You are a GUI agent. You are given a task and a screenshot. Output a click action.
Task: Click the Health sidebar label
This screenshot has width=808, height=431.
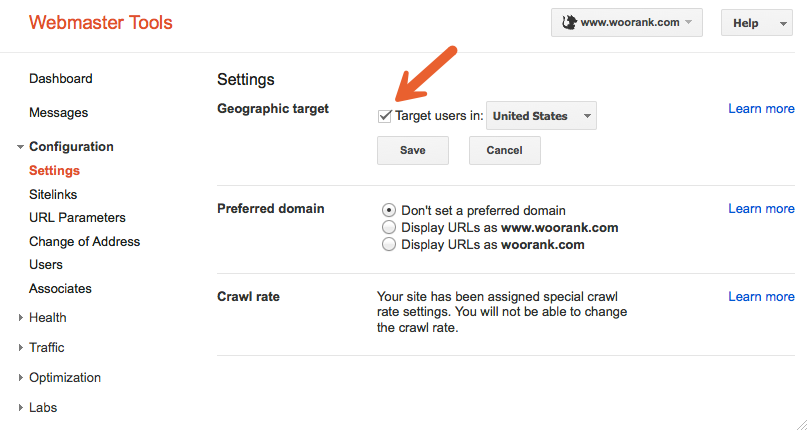pos(47,318)
